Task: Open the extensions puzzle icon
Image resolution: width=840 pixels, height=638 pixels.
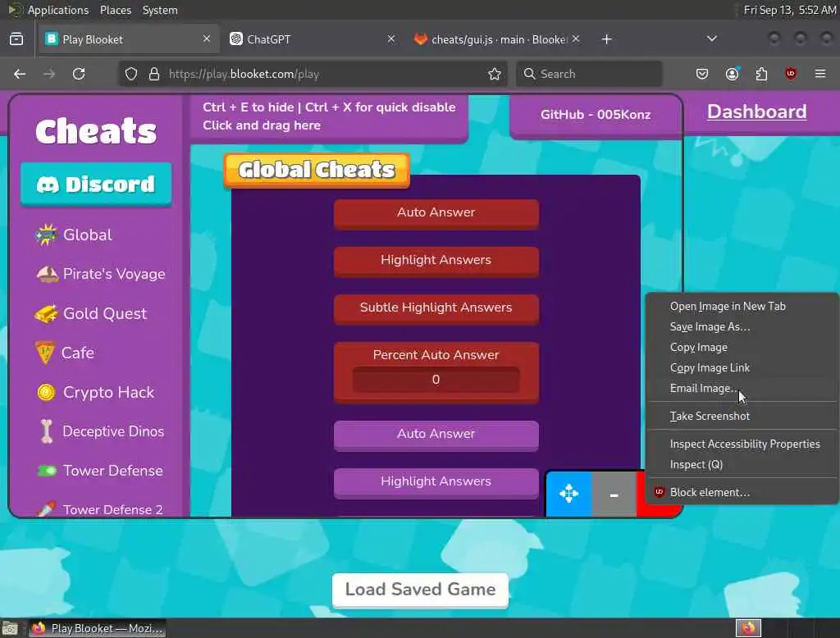Action: (x=761, y=74)
